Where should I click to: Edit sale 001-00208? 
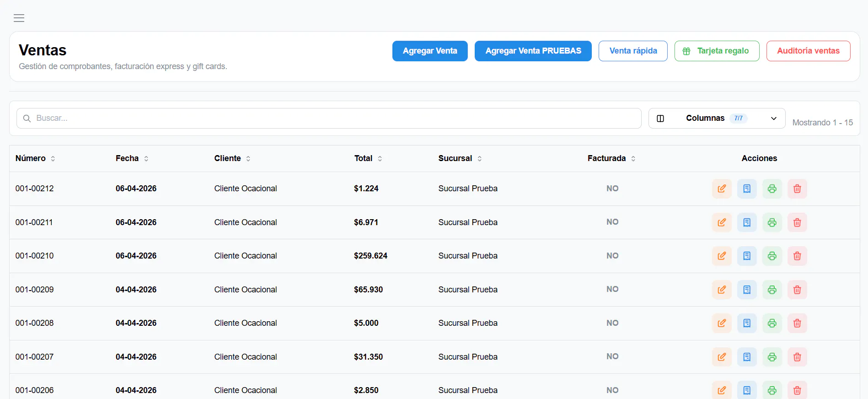pos(722,323)
